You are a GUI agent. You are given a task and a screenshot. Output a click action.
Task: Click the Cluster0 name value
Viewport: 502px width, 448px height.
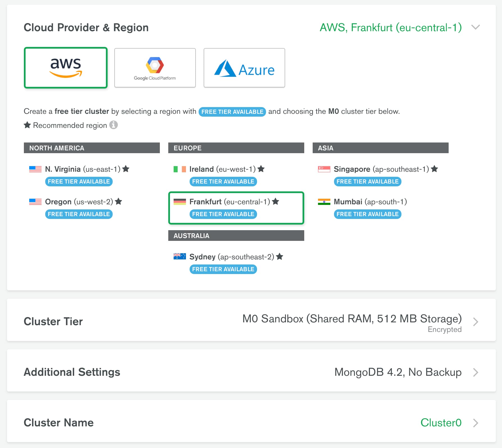click(441, 423)
